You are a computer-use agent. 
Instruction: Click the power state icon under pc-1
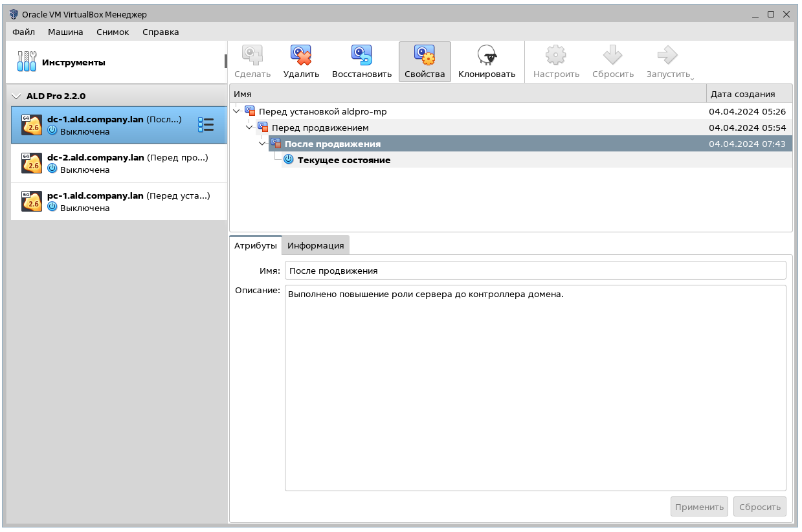tap(52, 208)
